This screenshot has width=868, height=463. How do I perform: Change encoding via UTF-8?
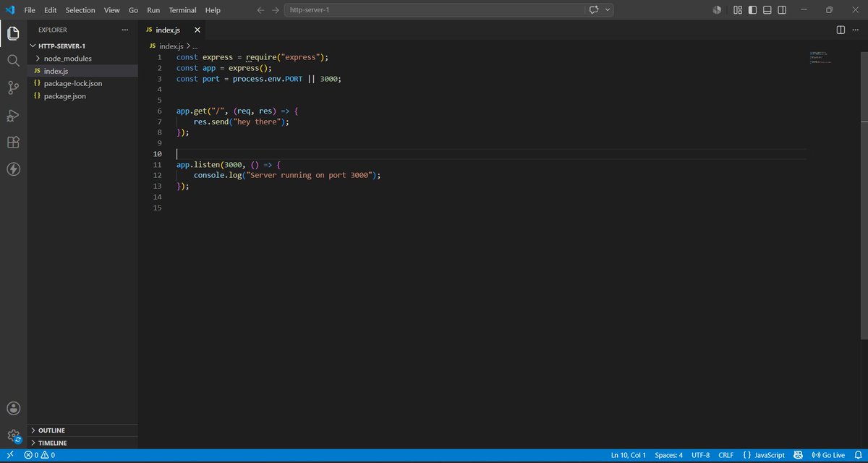tap(700, 455)
